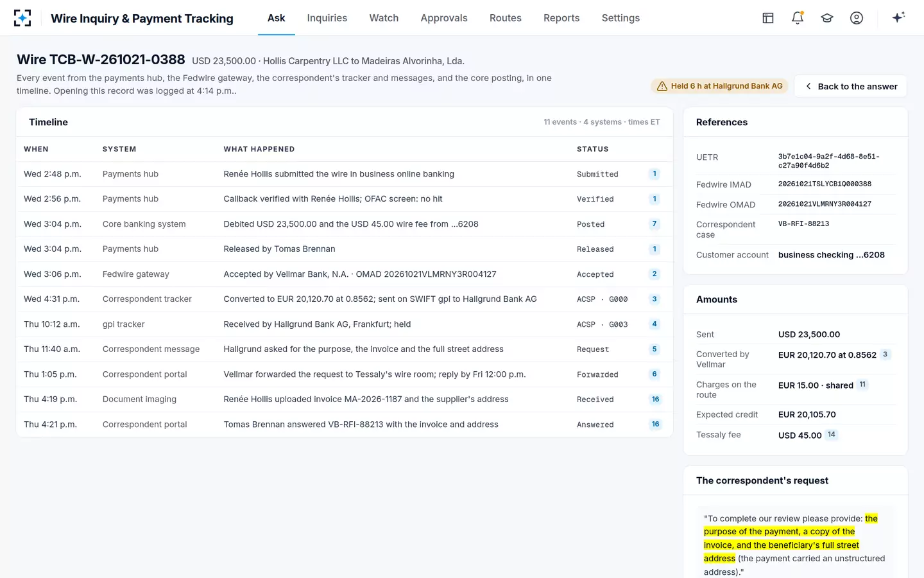
Task: Click the STATUS column header
Action: (x=592, y=149)
